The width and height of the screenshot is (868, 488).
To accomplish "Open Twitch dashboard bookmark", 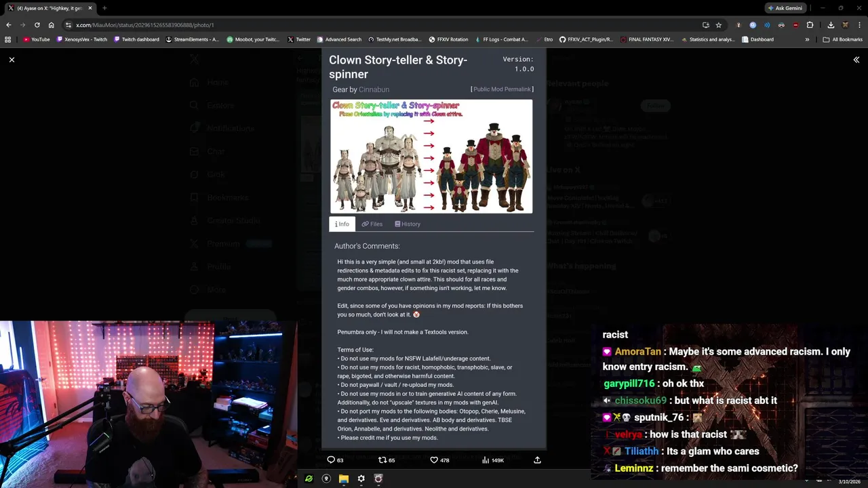I will pyautogui.click(x=136, y=39).
